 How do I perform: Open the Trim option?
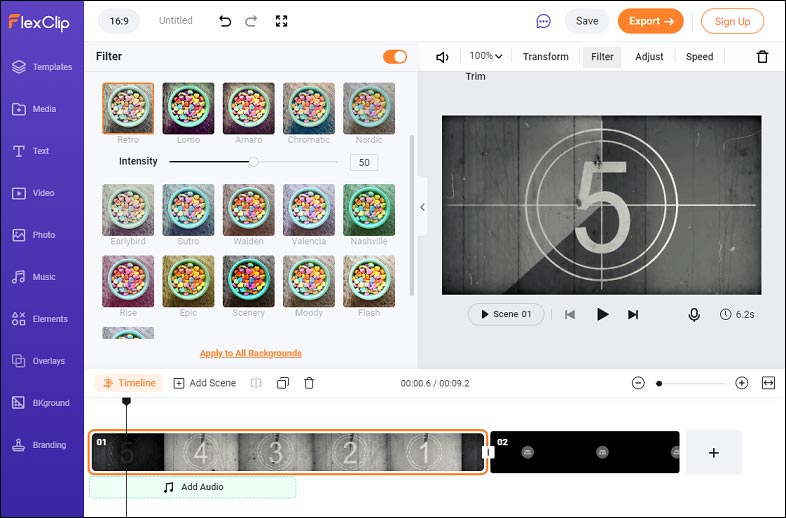[475, 76]
